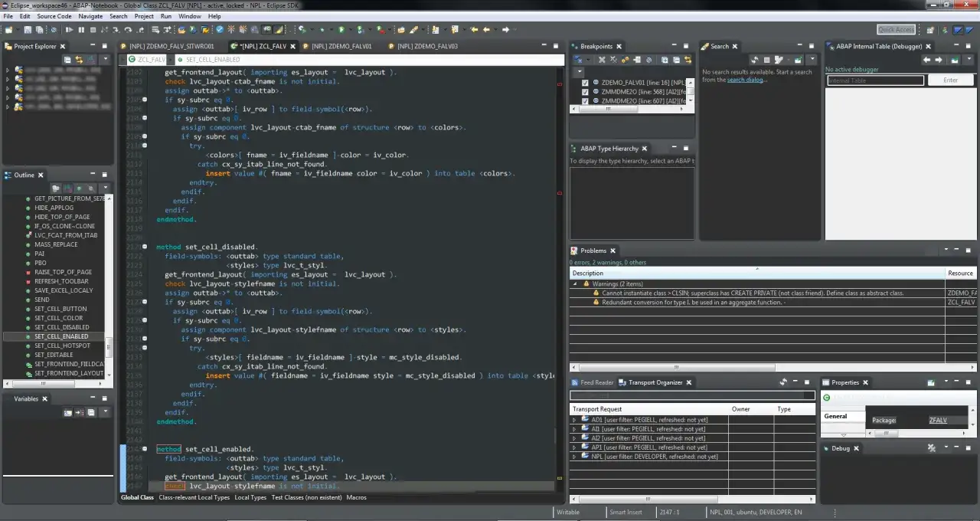Viewport: 980px width, 521px height.
Task: Open the Search view menu dropdown
Action: pyautogui.click(x=812, y=60)
